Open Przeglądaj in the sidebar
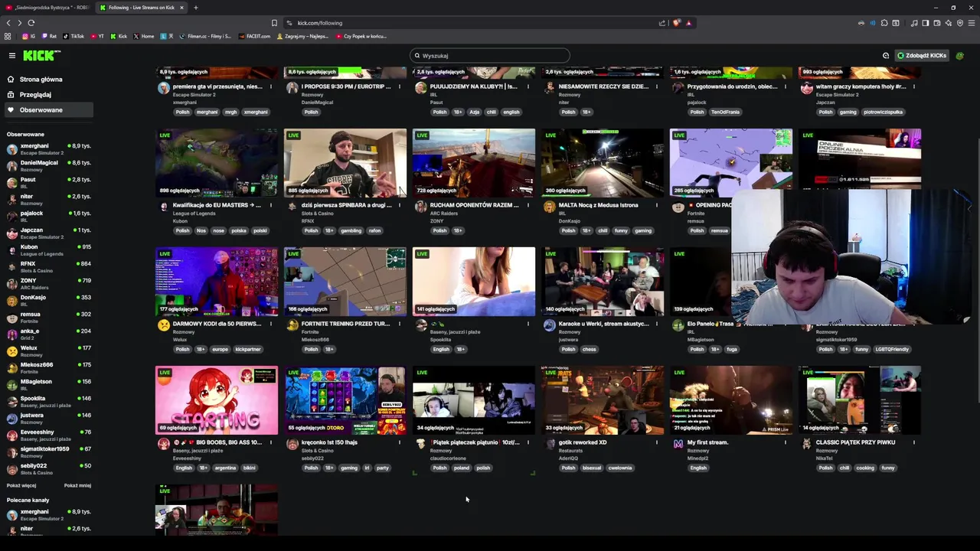The width and height of the screenshot is (980, 551). pyautogui.click(x=35, y=95)
